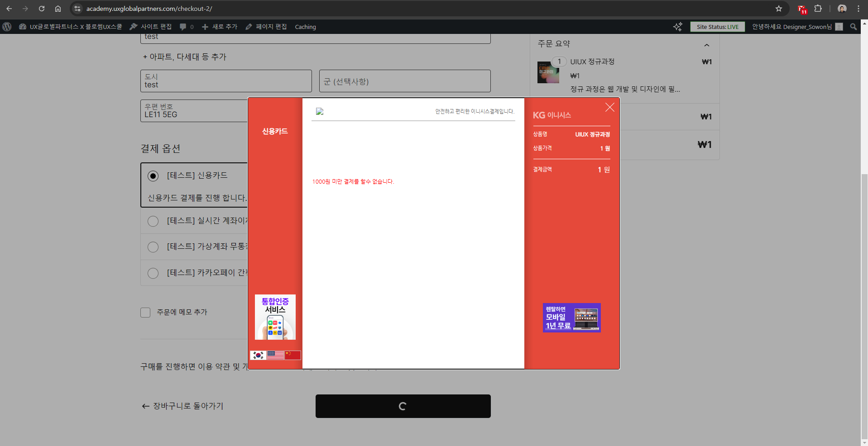
Task: Select the [테스트] 가상계좌 무통장 radio button
Action: 153,247
